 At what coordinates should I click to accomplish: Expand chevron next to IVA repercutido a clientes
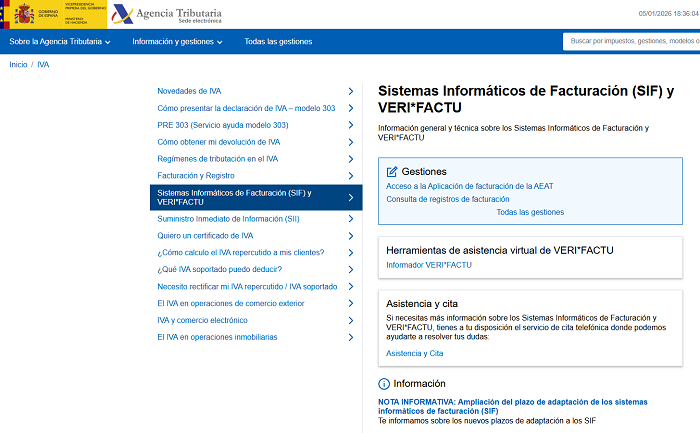[351, 253]
